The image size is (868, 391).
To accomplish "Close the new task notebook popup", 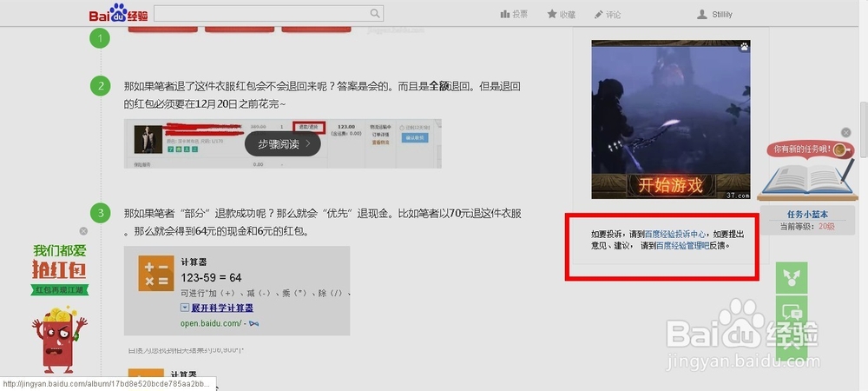I will 845,132.
